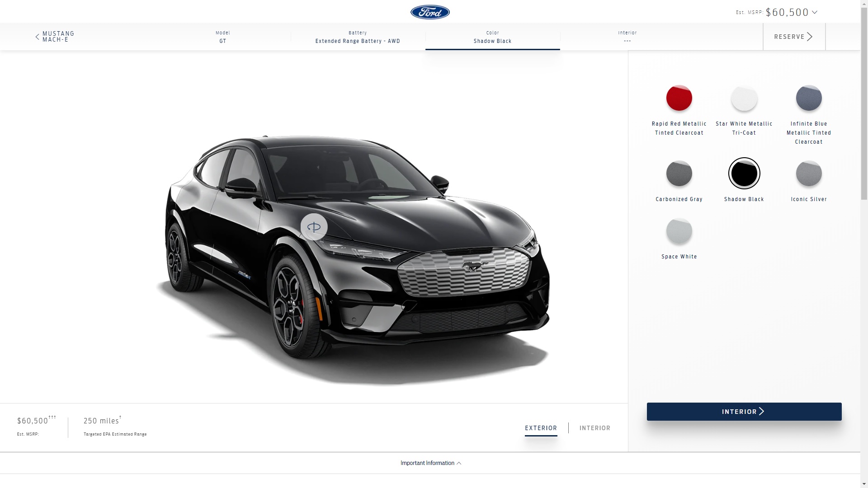Select Space White color swatch
The image size is (868, 488).
(x=679, y=231)
